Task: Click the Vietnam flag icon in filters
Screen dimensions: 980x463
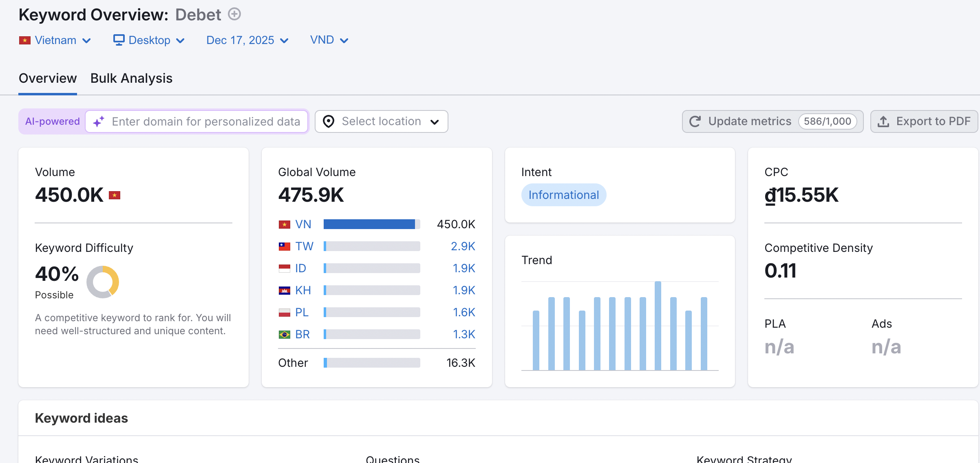Action: coord(25,40)
